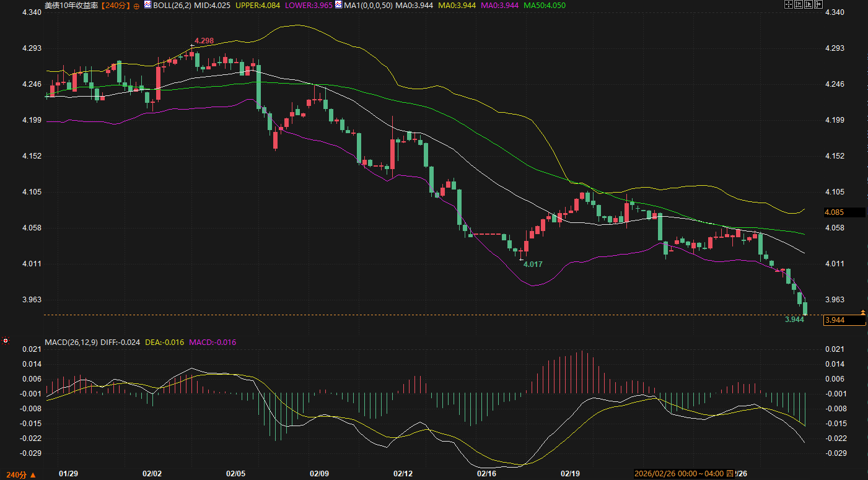Image resolution: width=868 pixels, height=480 pixels.
Task: Click the MA1(0,0,0,50) indicator label
Action: point(368,5)
